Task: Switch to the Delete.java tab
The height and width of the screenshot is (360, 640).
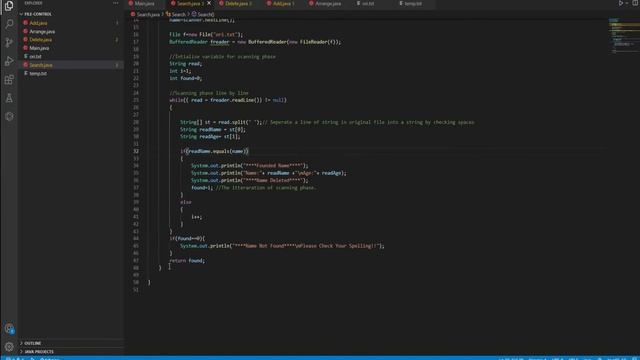Action: pyautogui.click(x=239, y=3)
